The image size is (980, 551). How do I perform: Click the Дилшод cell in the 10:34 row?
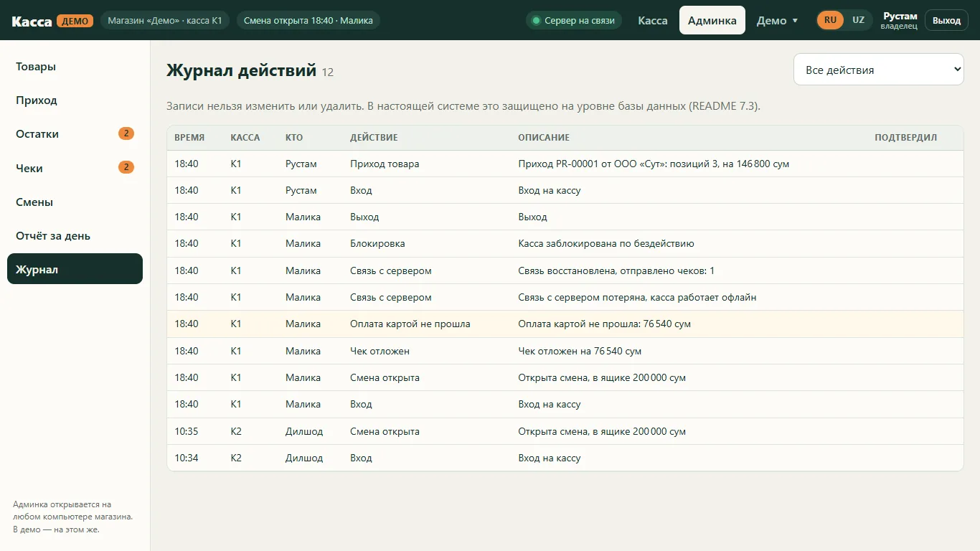[304, 458]
